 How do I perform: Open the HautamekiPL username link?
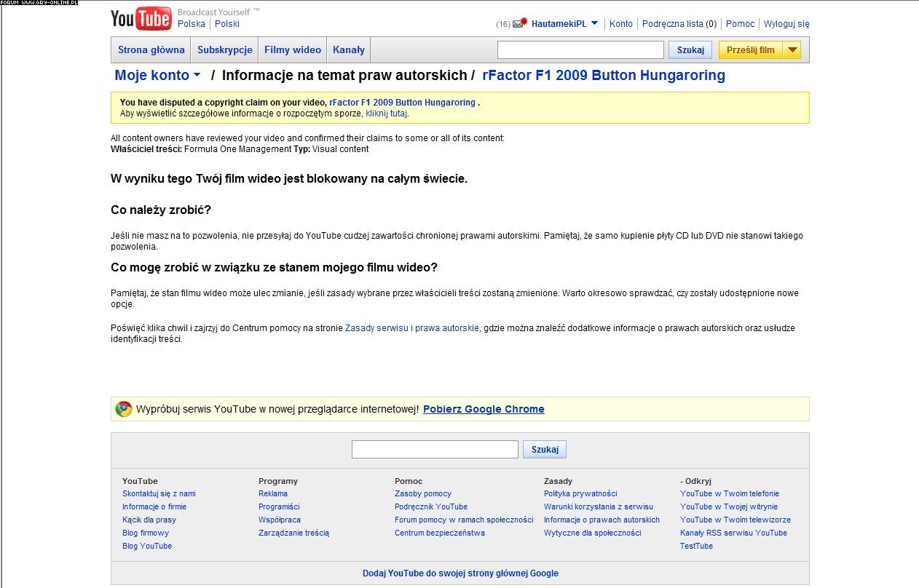(559, 24)
